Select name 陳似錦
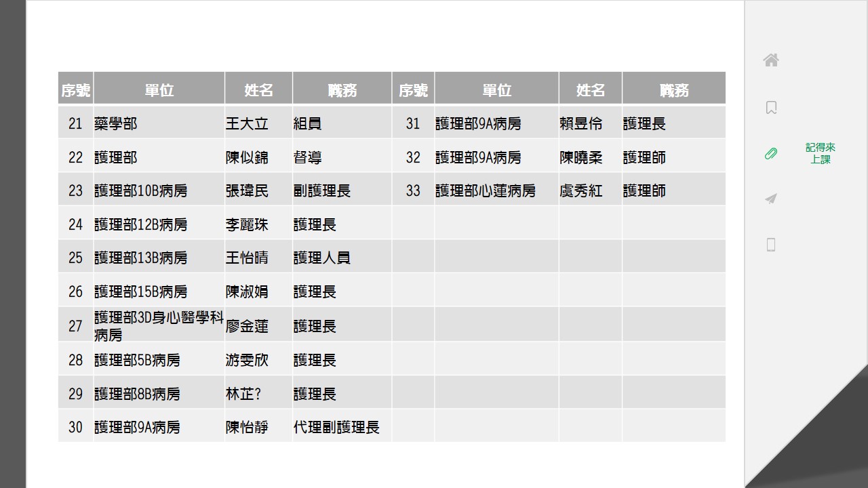Image resolution: width=868 pixels, height=488 pixels. point(247,157)
